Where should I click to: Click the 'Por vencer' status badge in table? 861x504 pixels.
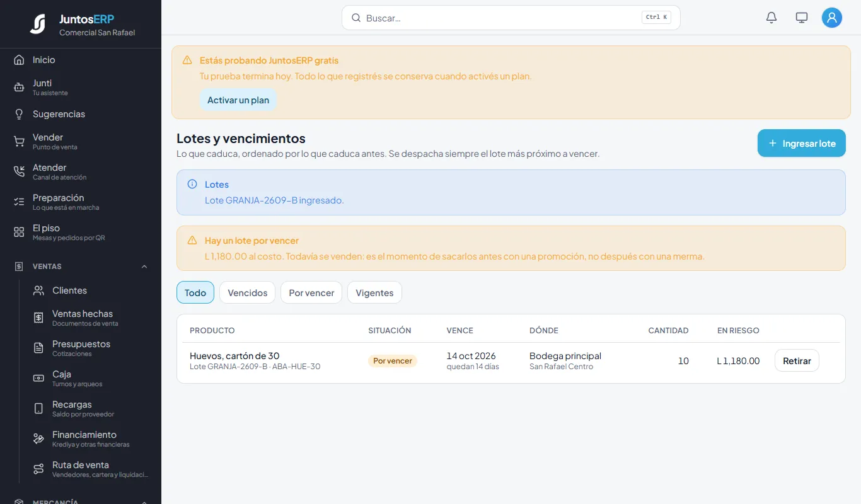point(393,361)
